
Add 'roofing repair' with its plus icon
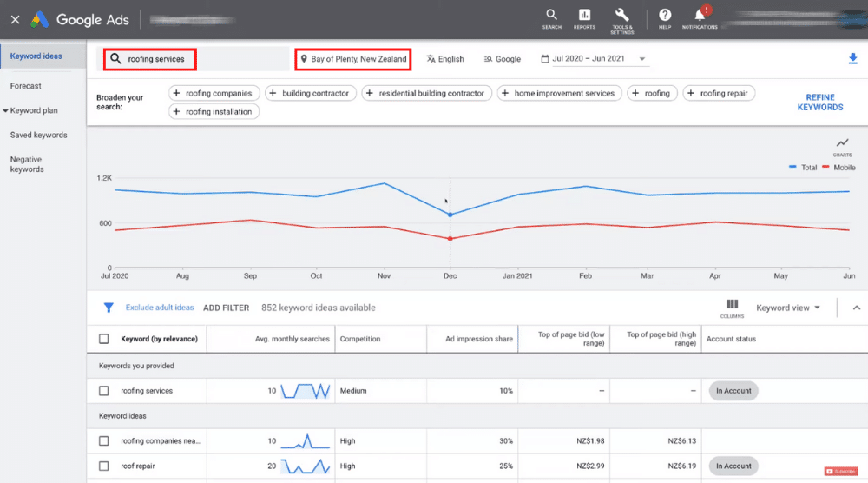pos(691,93)
